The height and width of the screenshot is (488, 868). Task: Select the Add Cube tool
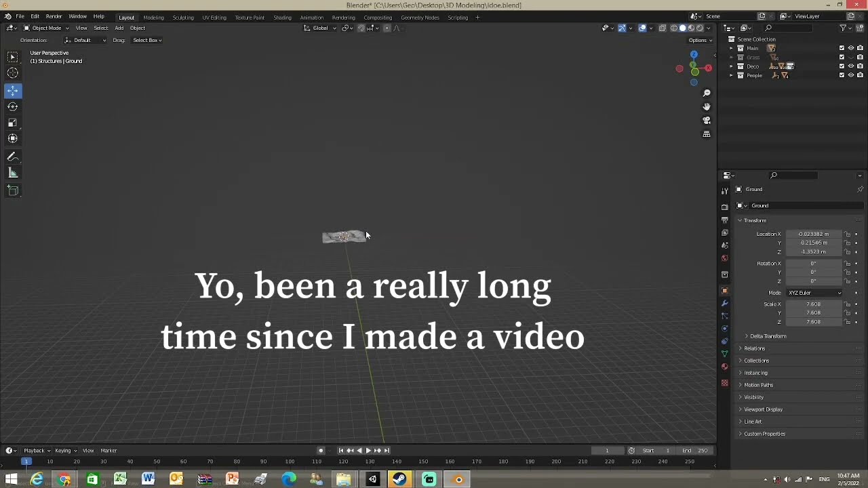13,190
